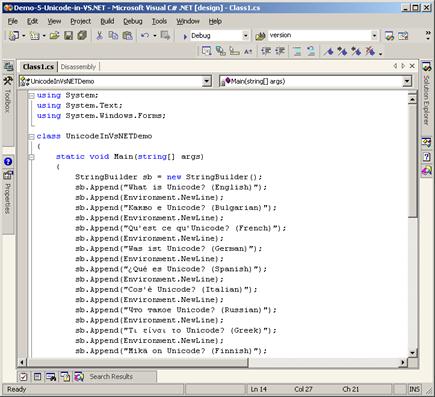435x397 pixels.
Task: Select the Class1.cs tab
Action: pos(38,67)
